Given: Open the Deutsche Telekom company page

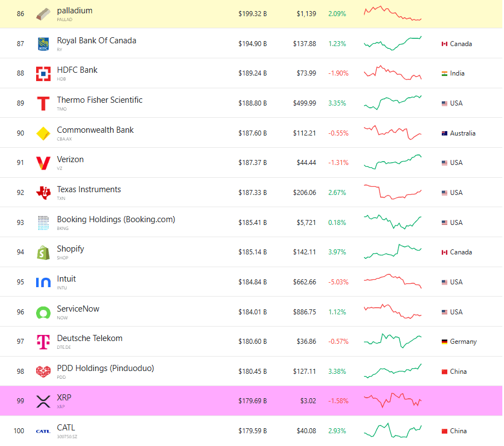Looking at the screenshot, I should pos(89,338).
